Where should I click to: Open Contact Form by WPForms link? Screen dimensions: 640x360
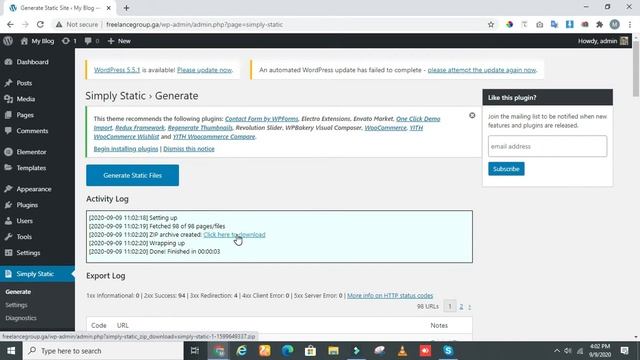click(x=262, y=119)
